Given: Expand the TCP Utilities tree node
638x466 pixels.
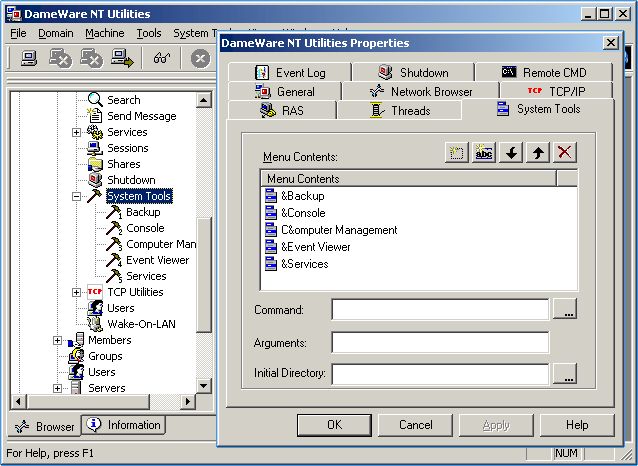Looking at the screenshot, I should click(x=76, y=292).
